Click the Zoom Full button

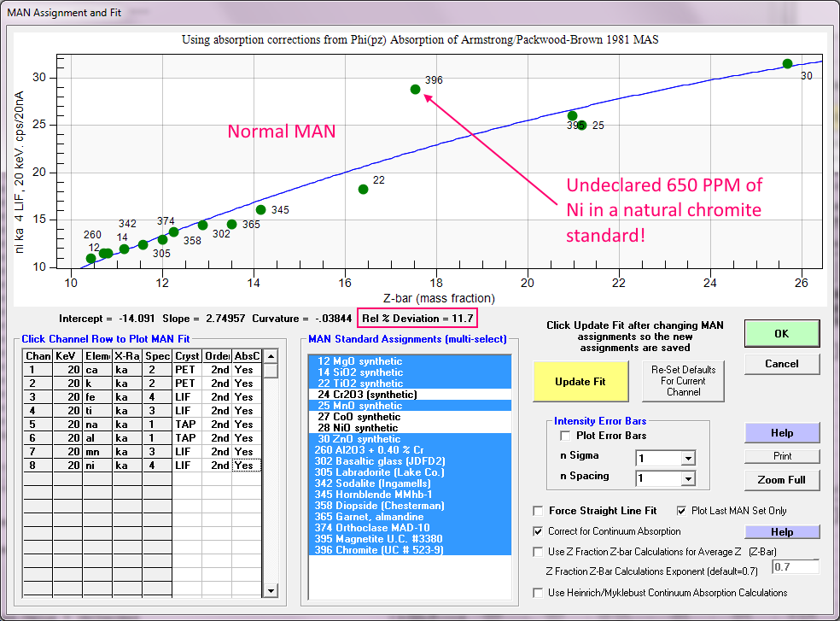782,479
